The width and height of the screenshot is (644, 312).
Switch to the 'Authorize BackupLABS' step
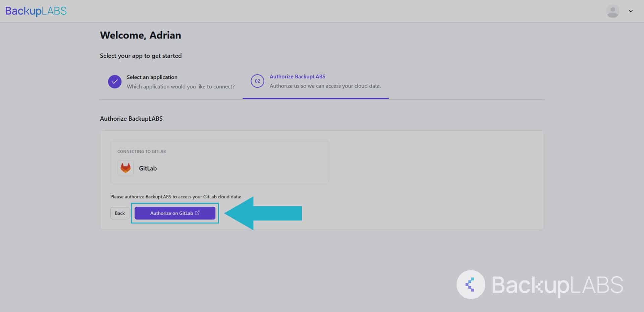(x=297, y=76)
